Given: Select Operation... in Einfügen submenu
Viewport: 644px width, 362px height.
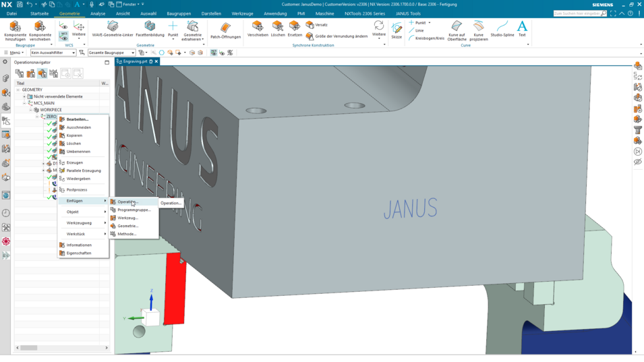Looking at the screenshot, I should 134,202.
